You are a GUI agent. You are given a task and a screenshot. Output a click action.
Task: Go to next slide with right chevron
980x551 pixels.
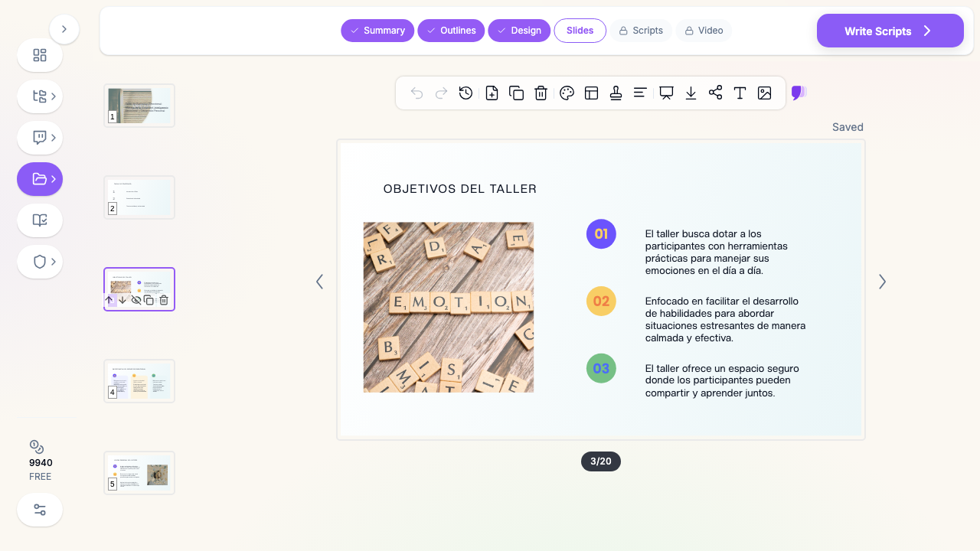(882, 282)
